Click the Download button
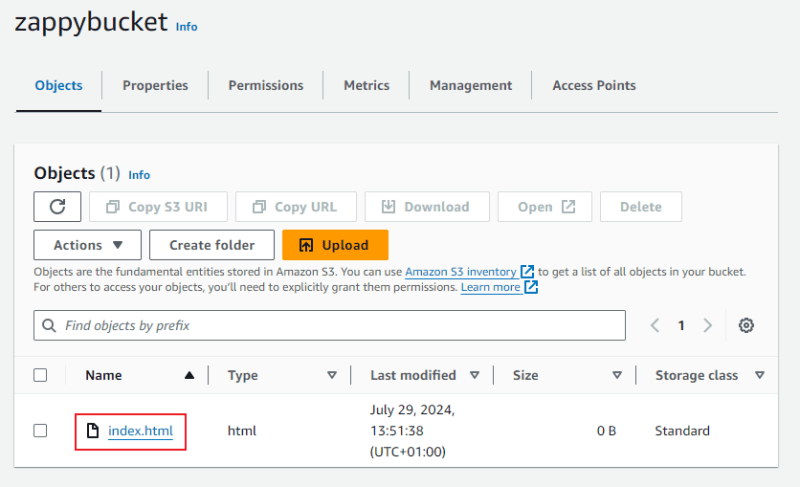Image resolution: width=800 pixels, height=487 pixels. tap(427, 207)
